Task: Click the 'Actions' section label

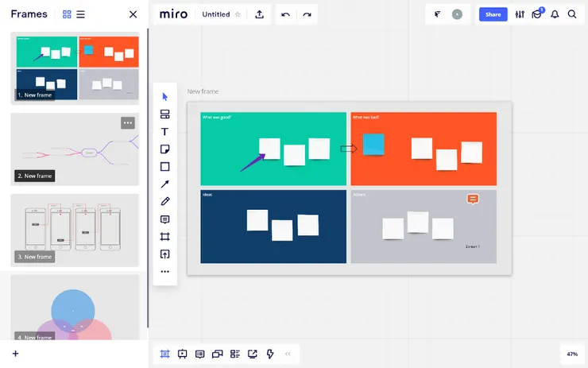Action: point(359,194)
